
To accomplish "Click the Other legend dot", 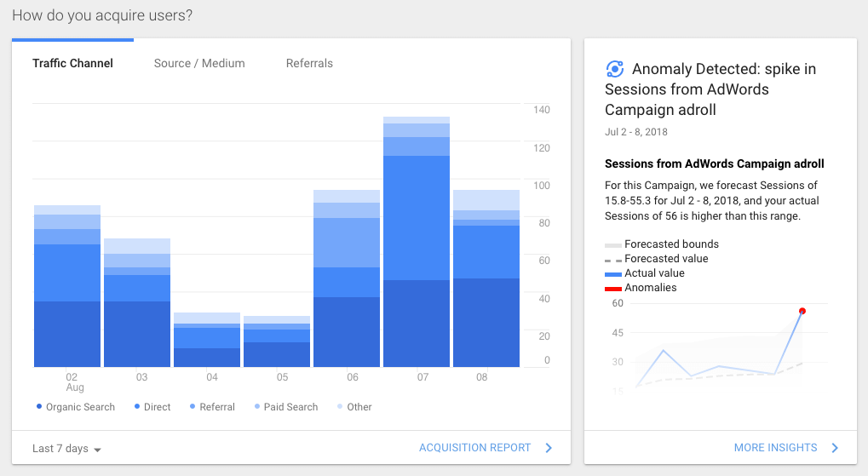I will 340,406.
